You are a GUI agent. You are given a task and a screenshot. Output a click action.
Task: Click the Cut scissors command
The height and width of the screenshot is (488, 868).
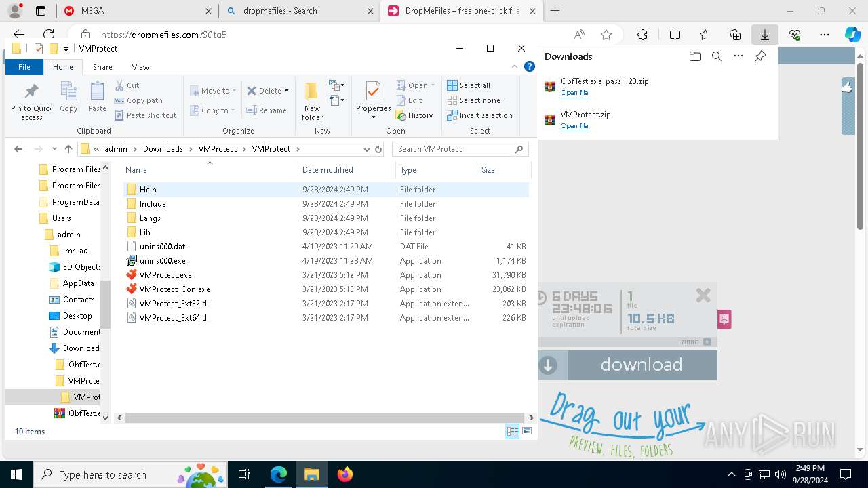click(127, 85)
